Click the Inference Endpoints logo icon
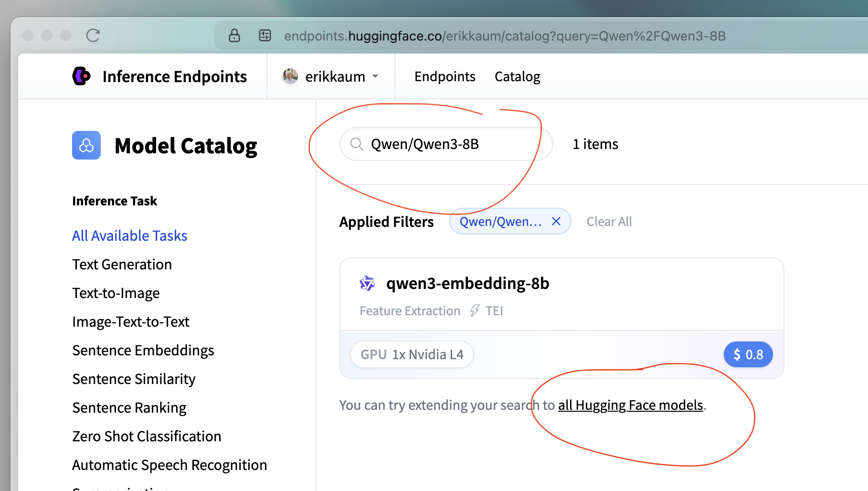This screenshot has width=868, height=491. (x=82, y=76)
